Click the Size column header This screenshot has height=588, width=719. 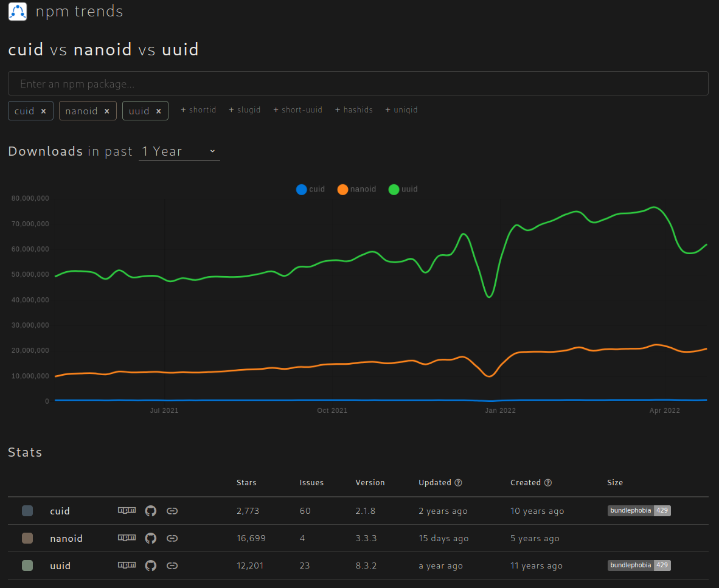(615, 483)
